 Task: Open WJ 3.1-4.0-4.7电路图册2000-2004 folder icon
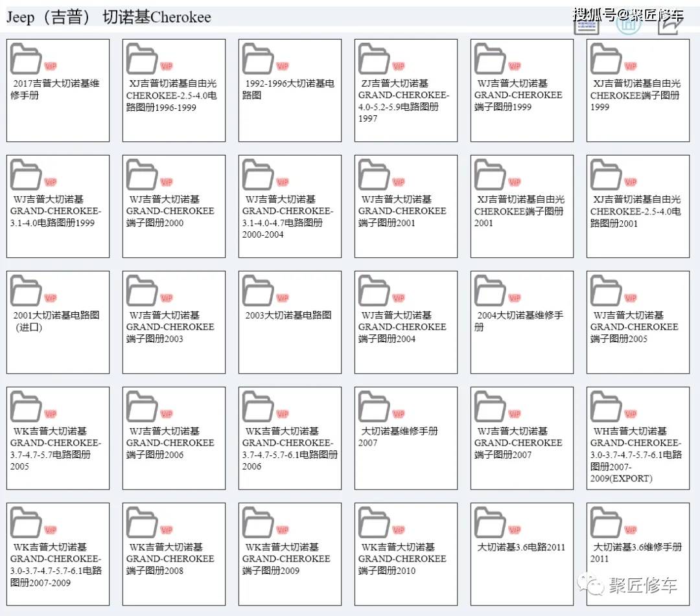(258, 174)
